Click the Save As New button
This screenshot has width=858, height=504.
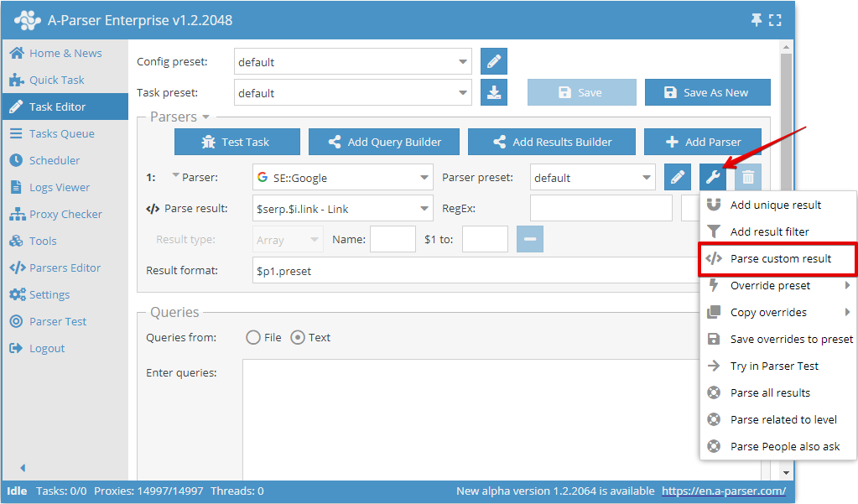click(x=707, y=92)
